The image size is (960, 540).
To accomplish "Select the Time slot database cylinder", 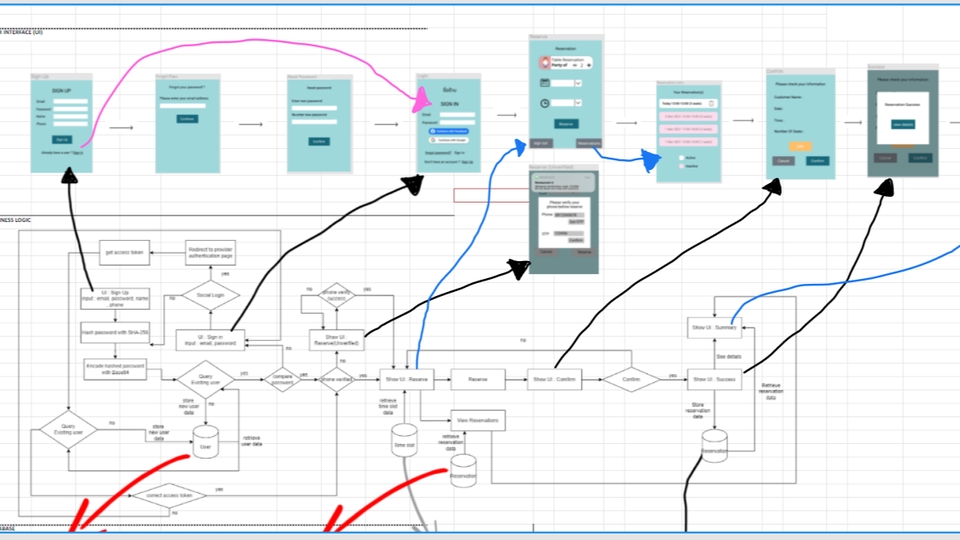I will click(x=404, y=440).
